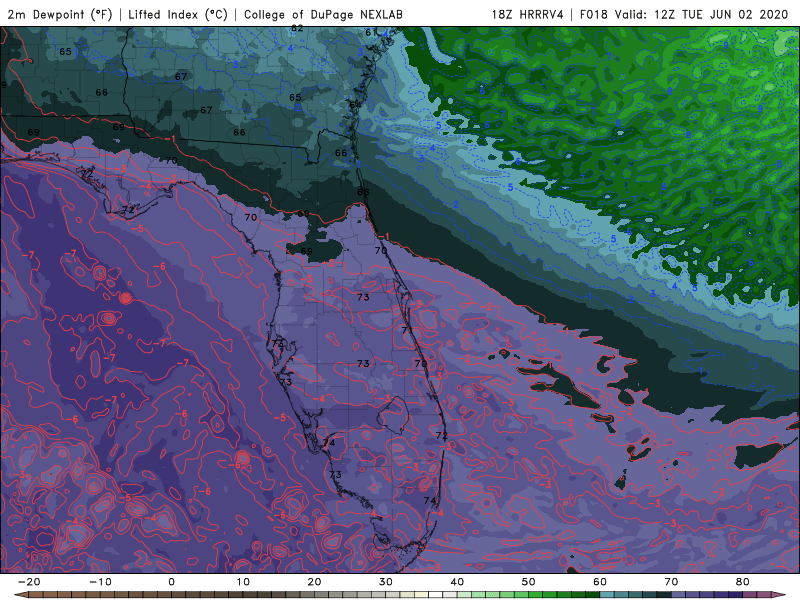Click the '-20' colorbar scale label

point(29,582)
